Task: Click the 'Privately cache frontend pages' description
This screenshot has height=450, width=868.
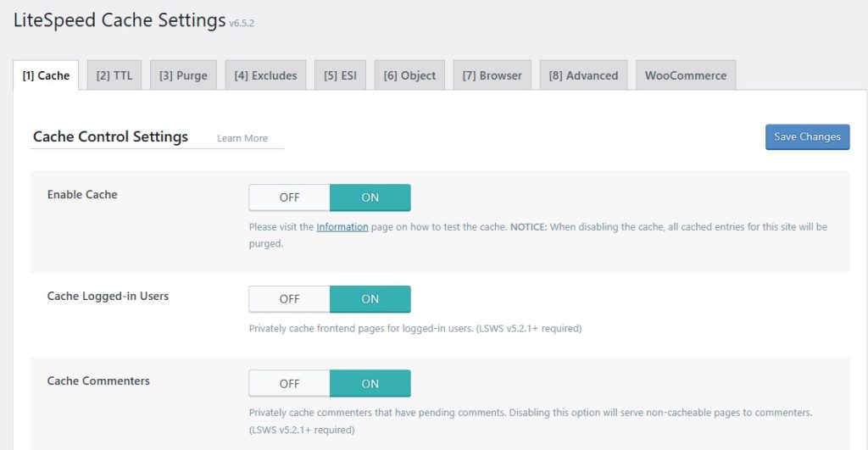Action: pyautogui.click(x=415, y=328)
